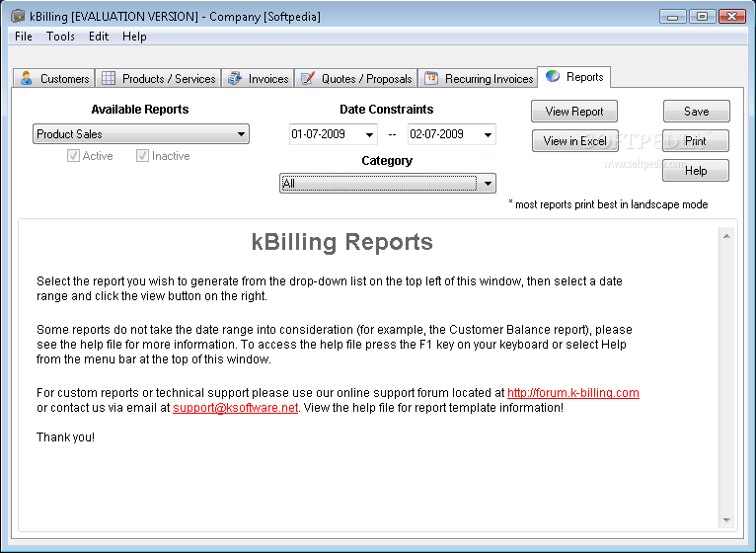Click the kBilling application icon in the title bar
756x553 pixels.
(18, 16)
